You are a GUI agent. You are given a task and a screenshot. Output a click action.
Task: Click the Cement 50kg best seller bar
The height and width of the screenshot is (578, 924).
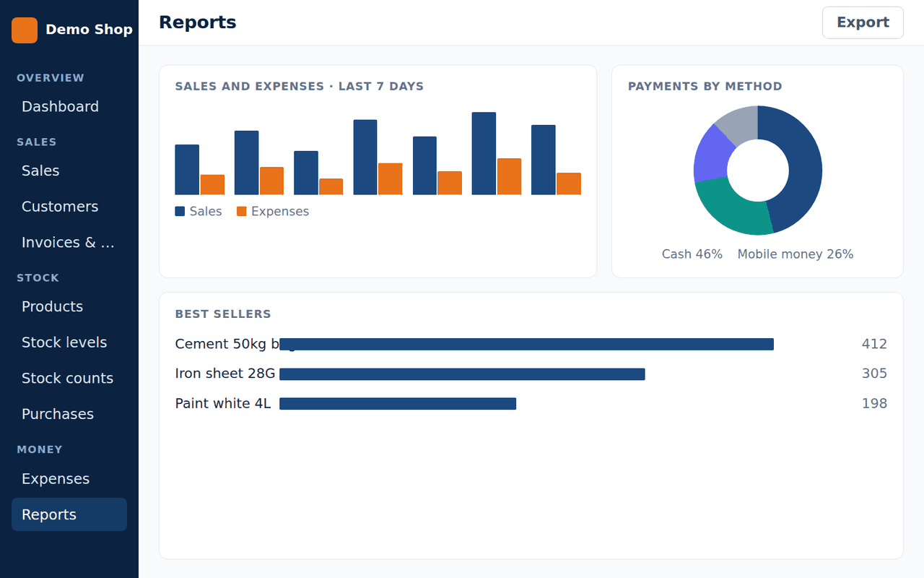pos(526,344)
